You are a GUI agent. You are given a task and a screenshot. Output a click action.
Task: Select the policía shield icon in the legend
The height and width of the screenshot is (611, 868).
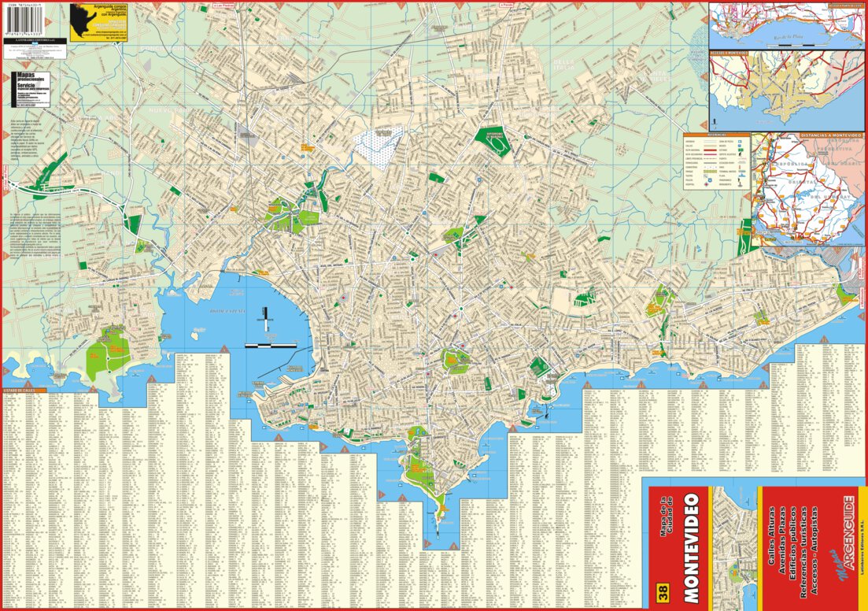coord(710,180)
